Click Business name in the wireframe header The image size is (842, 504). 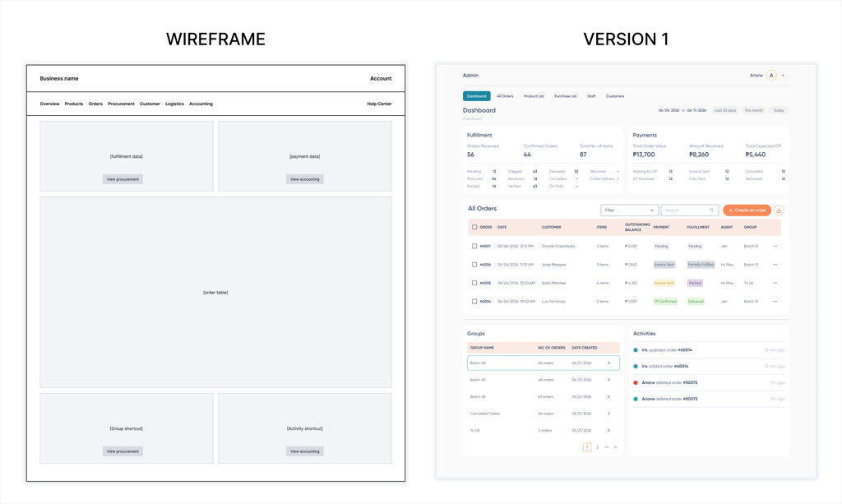[59, 78]
